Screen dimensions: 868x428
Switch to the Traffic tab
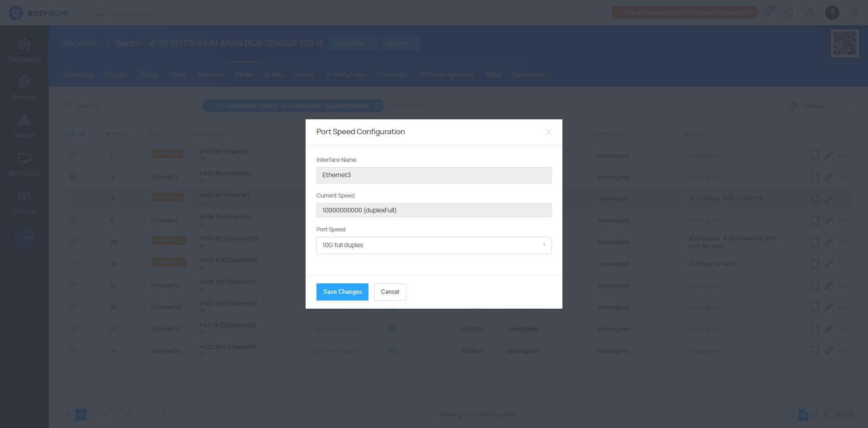coord(148,75)
